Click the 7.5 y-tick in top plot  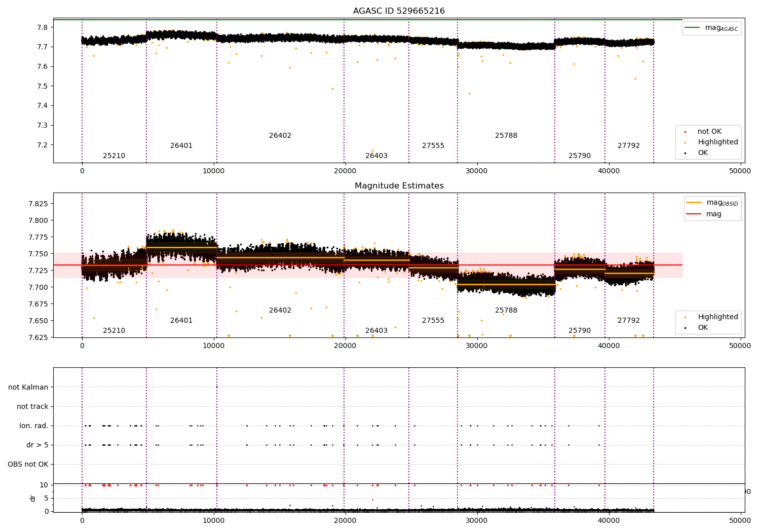click(x=43, y=86)
